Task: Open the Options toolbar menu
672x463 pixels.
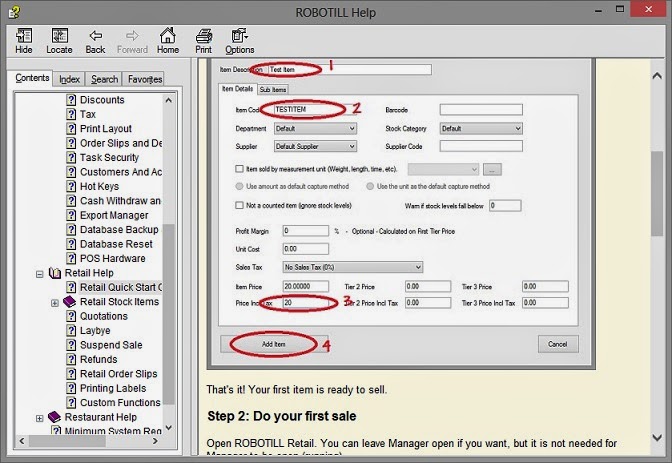Action: [x=240, y=41]
